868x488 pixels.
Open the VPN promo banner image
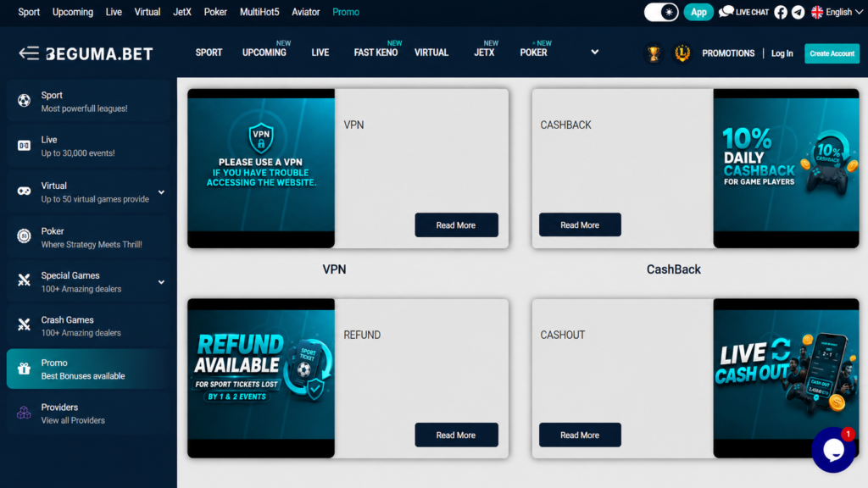point(261,169)
